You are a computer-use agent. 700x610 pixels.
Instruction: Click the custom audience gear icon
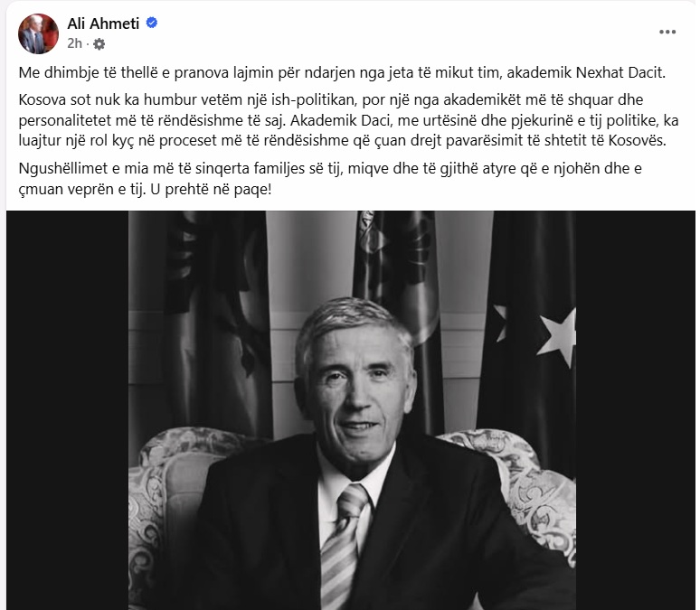99,43
